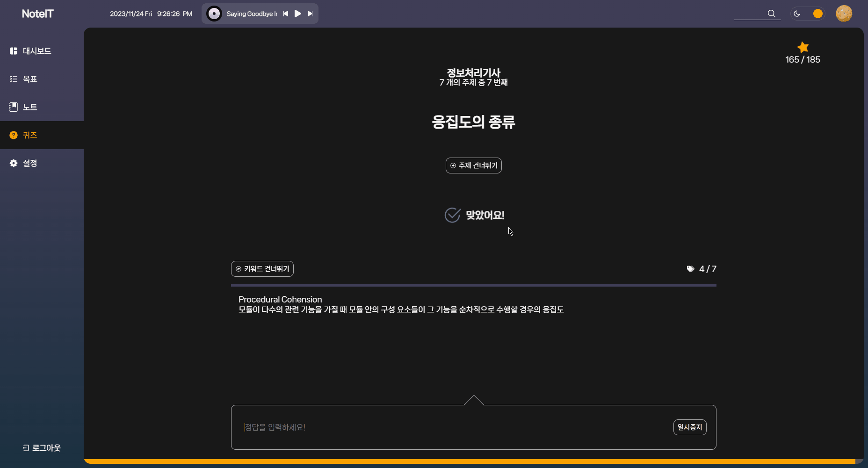Click the quiz keyword progress bar
Image resolution: width=868 pixels, height=468 pixels.
point(473,285)
